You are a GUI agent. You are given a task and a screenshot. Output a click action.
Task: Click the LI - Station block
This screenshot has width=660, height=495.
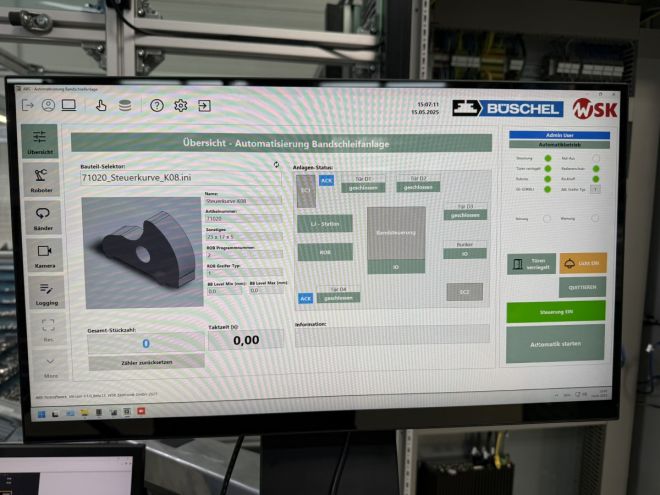click(x=325, y=224)
